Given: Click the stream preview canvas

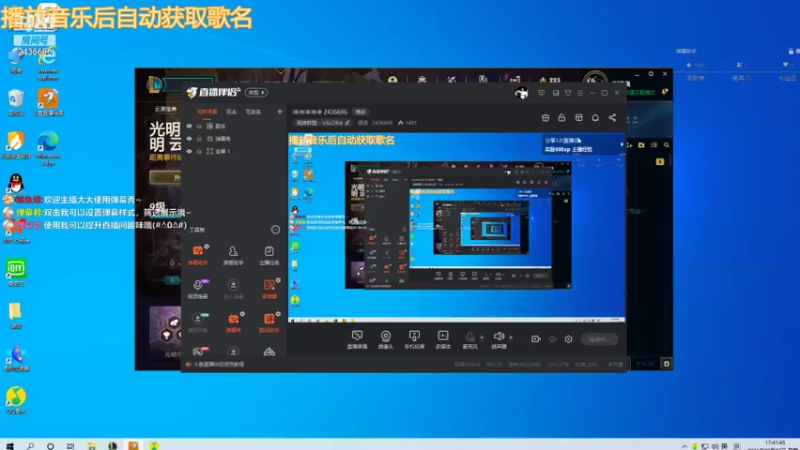Looking at the screenshot, I should pyautogui.click(x=457, y=228).
